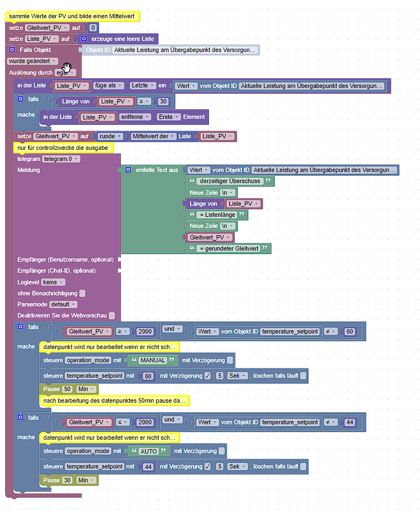Open 'Min' dropdown on the Pause 50 block
Viewport: 420px width, 510px height.
coord(86,389)
